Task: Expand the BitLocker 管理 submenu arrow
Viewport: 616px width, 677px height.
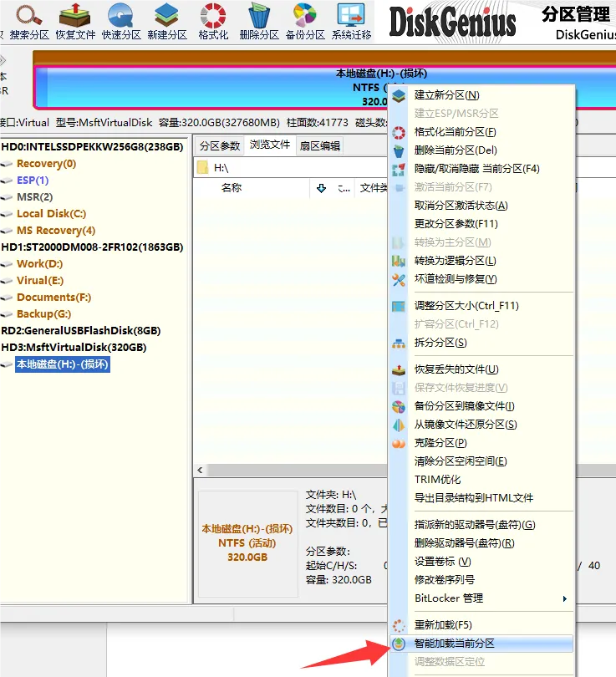Action: point(565,598)
